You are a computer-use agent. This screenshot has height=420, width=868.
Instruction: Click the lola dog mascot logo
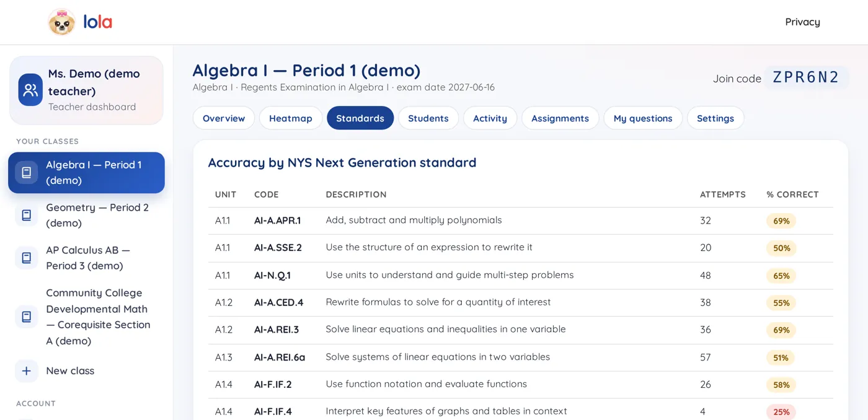click(61, 22)
